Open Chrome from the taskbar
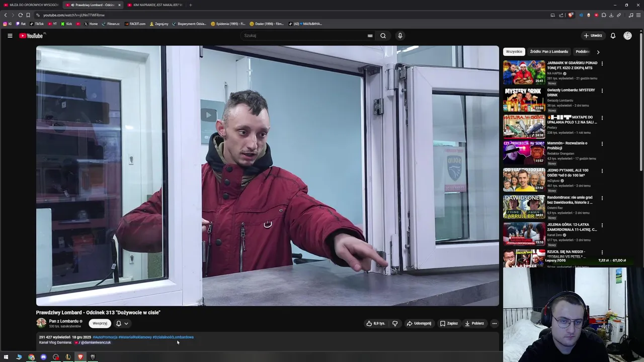Screen dimensions: 644x362 [31, 357]
